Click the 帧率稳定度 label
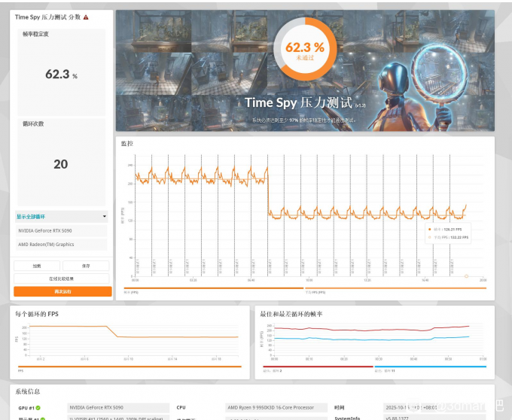The height and width of the screenshot is (420, 512). 35,34
